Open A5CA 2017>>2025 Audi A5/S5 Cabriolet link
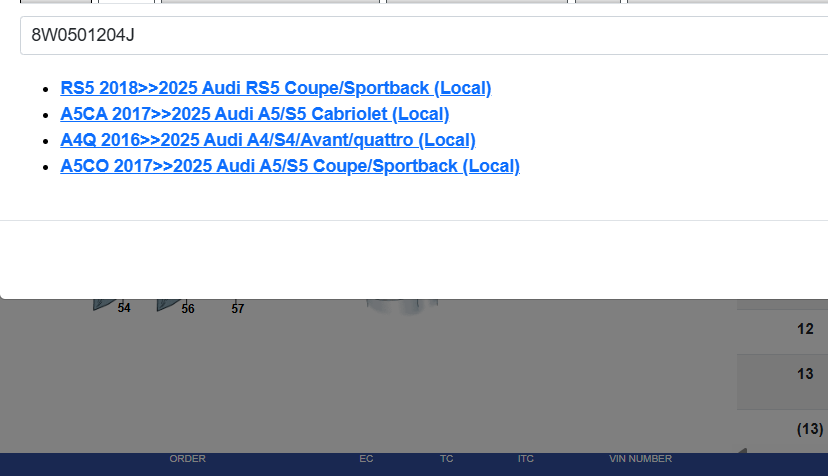The image size is (828, 476). click(255, 114)
